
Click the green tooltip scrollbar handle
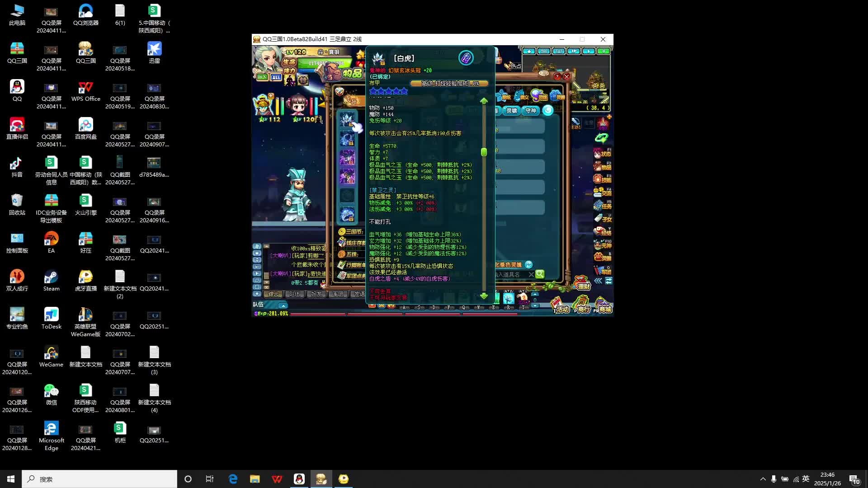(484, 152)
